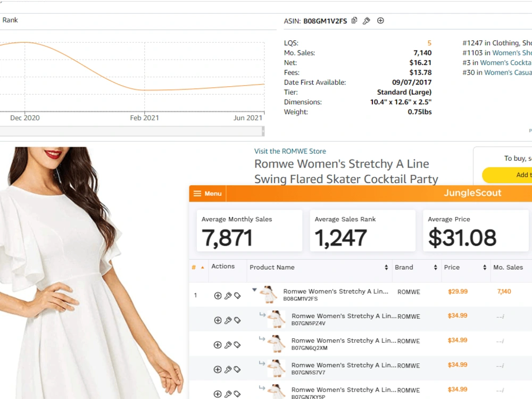
Task: Click the Romwe Women's Stretchy A Line product title
Action: (346, 172)
